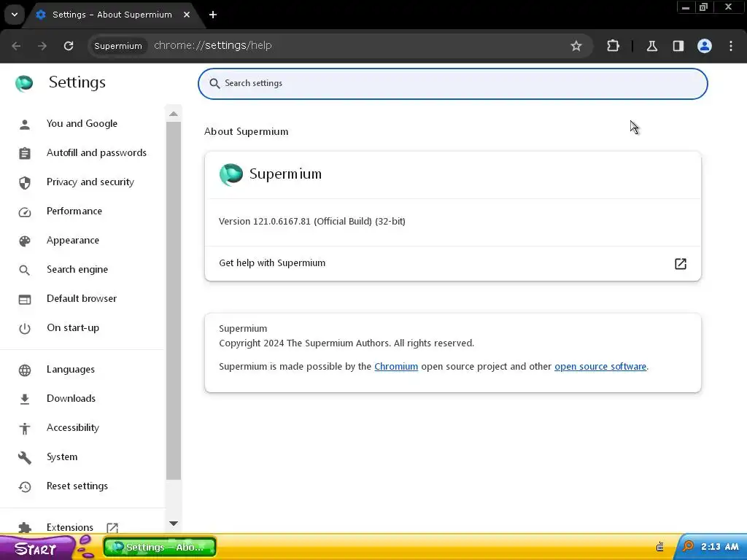Image resolution: width=747 pixels, height=560 pixels.
Task: Toggle the side panel icon
Action: [678, 46]
